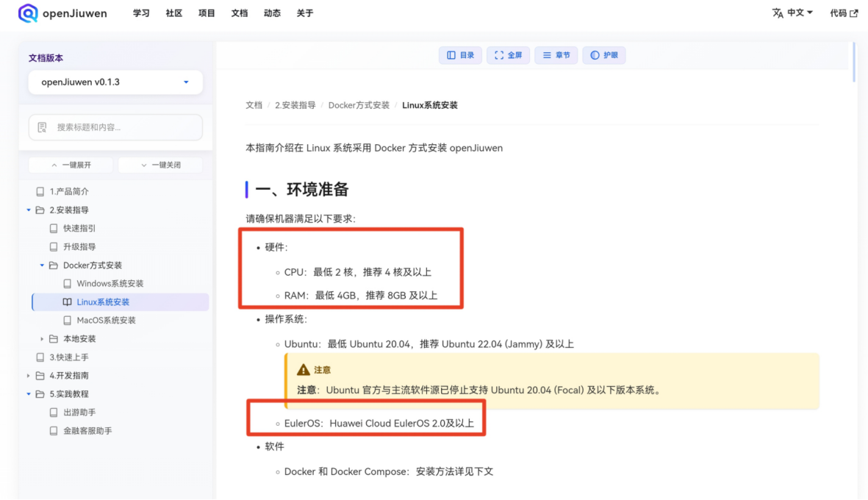This screenshot has height=500, width=868.
Task: Open MacOS系统安装 page
Action: point(106,320)
